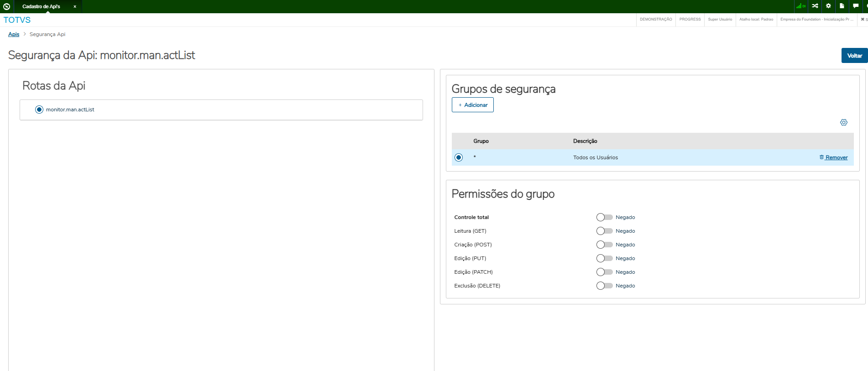Open settings via the top bar gear icon
Viewport: 868px width, 371px height.
pyautogui.click(x=828, y=6)
